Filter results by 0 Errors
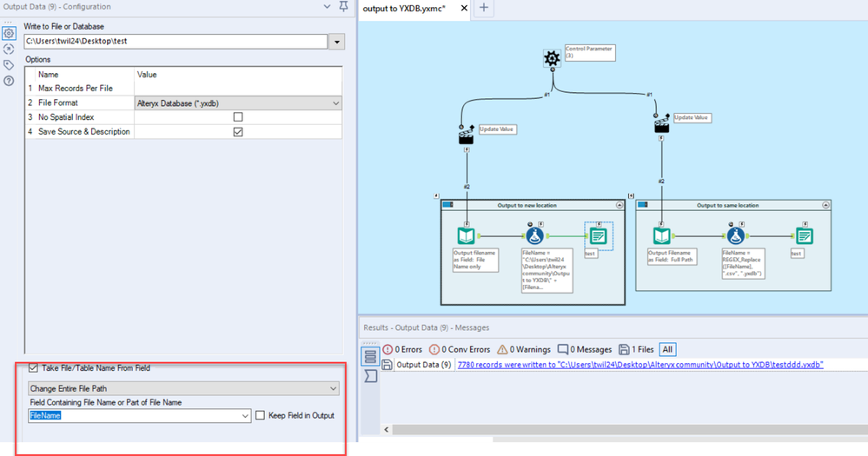The height and width of the screenshot is (456, 868). click(402, 350)
